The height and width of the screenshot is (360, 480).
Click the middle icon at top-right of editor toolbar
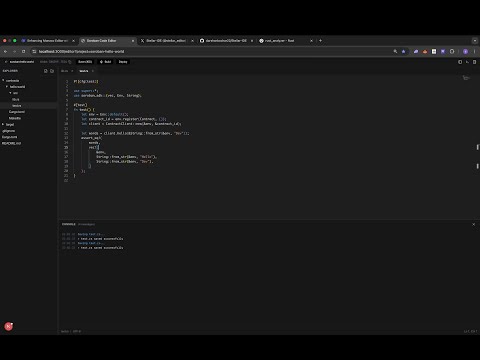467,62
